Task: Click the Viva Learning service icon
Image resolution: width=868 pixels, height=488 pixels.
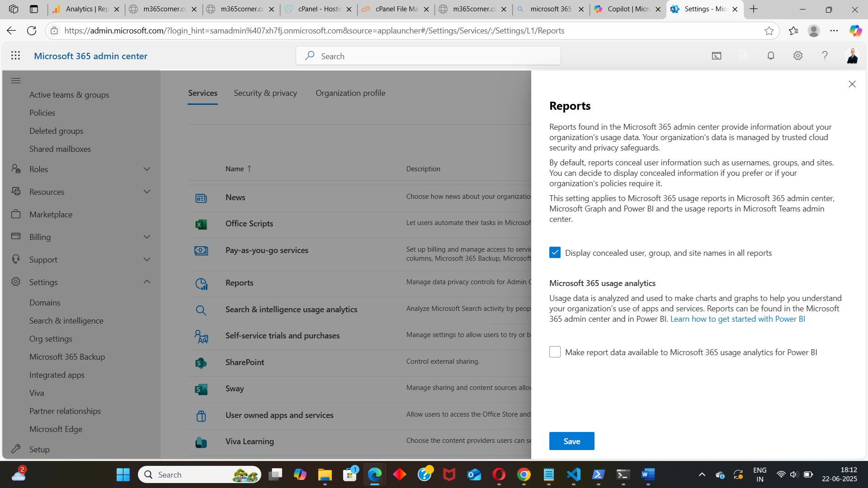Action: (x=201, y=442)
